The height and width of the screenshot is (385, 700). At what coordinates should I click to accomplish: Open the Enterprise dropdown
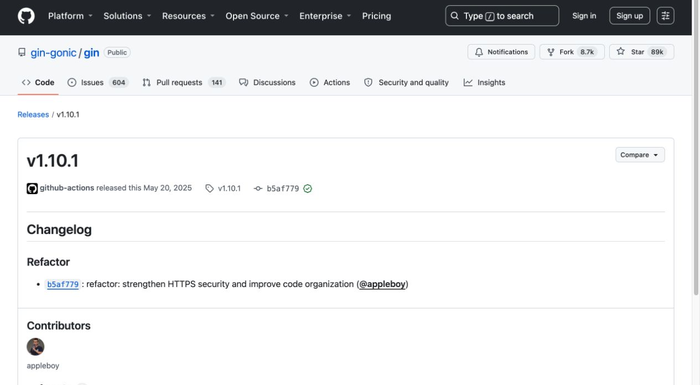click(x=325, y=16)
